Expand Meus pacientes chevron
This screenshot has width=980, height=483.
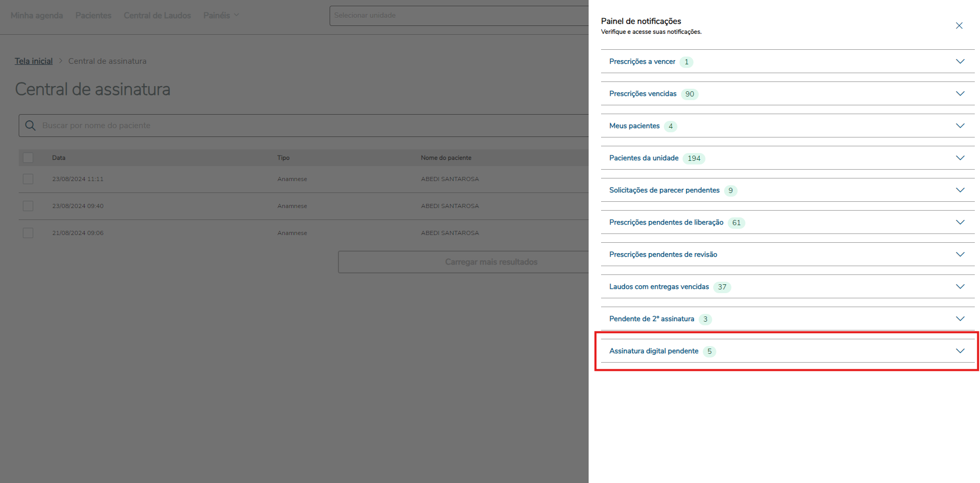click(x=960, y=126)
